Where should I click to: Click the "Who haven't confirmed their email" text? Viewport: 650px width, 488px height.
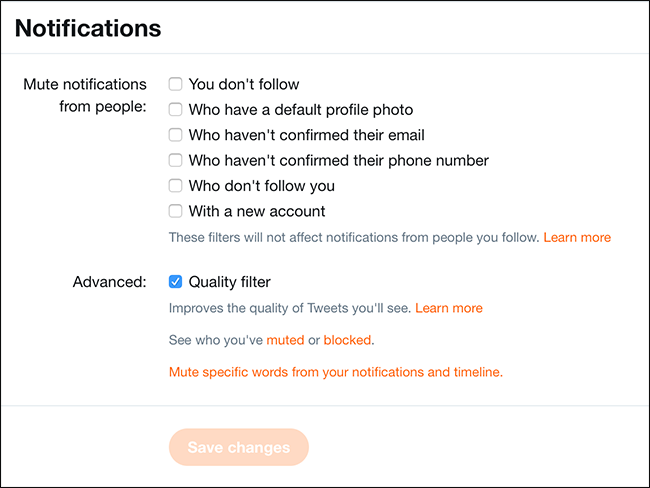click(307, 135)
